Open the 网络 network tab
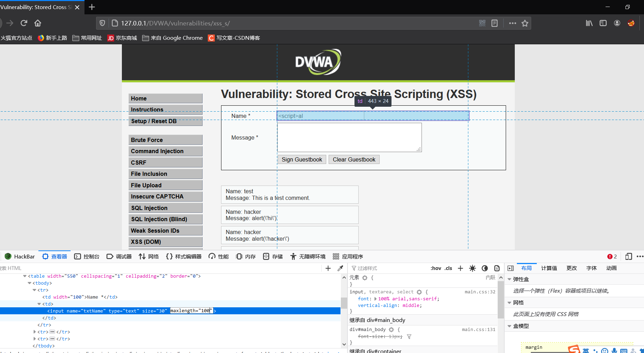This screenshot has height=353, width=644. coord(149,256)
